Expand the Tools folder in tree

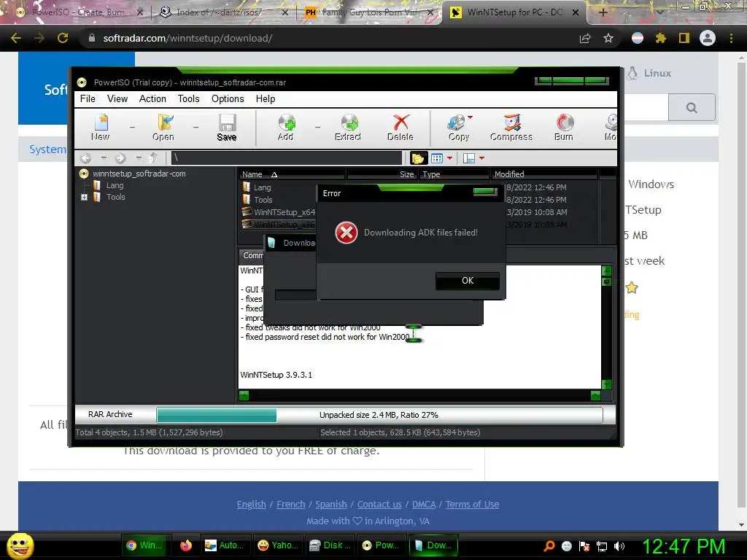pos(85,197)
